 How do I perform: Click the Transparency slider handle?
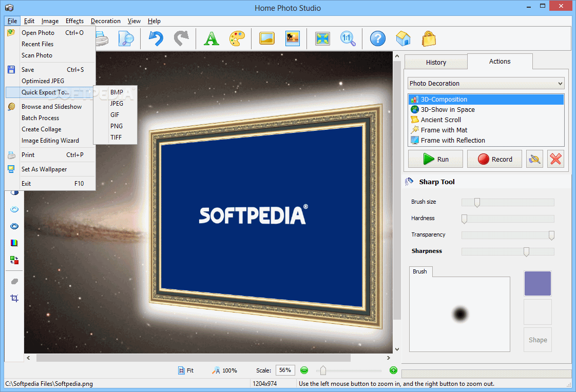pyautogui.click(x=551, y=236)
